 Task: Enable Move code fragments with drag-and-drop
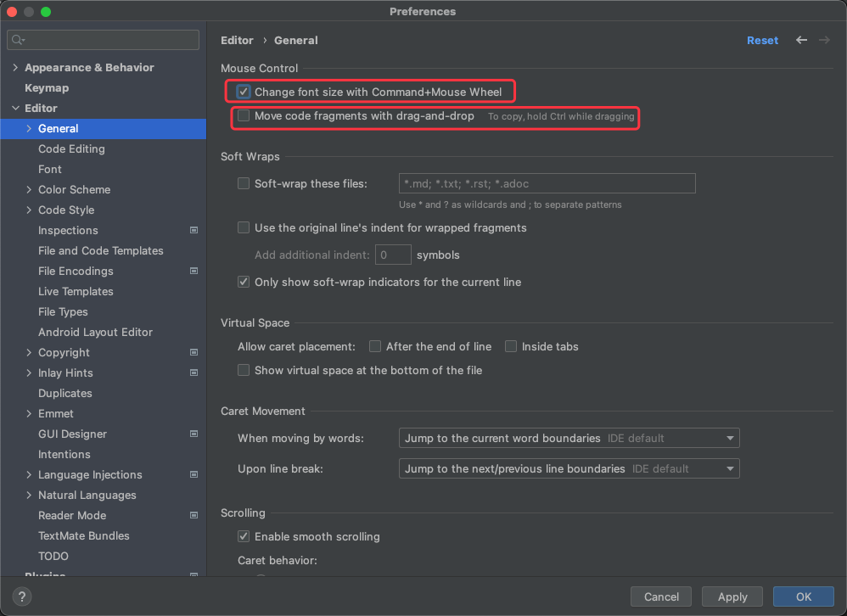tap(244, 115)
